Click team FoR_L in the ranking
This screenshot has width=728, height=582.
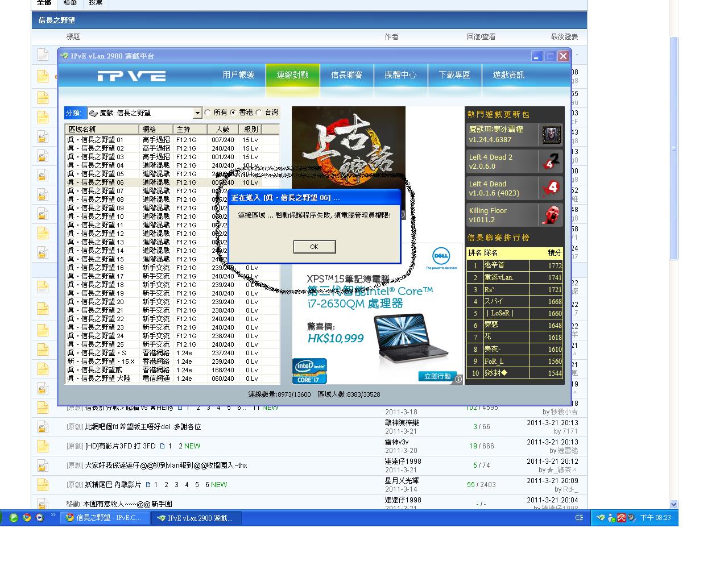click(x=494, y=361)
